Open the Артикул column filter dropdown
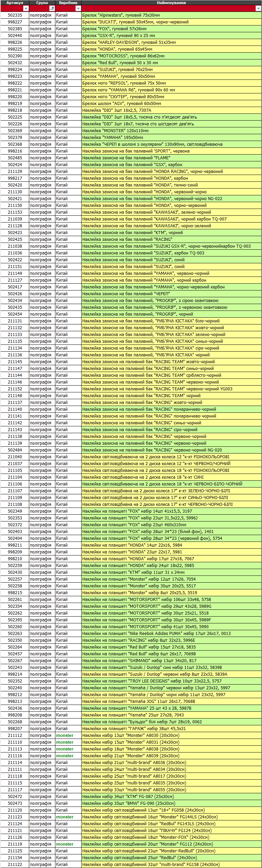Screen dimensions: 262x868 coord(26,8)
